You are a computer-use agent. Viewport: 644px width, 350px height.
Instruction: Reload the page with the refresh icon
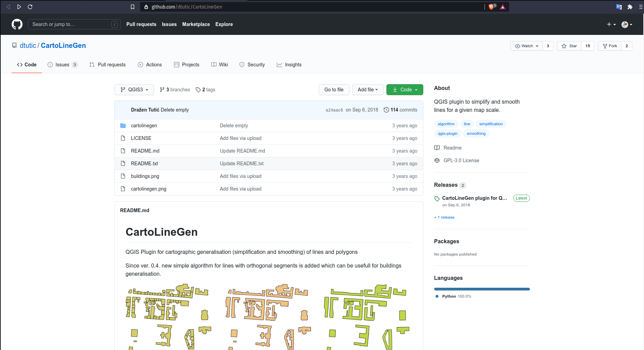30,7
